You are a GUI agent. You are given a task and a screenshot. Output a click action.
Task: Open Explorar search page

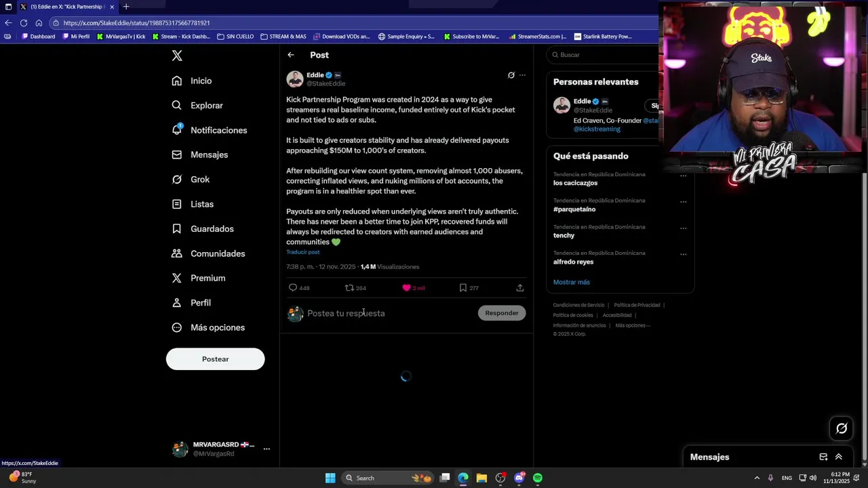(197, 106)
